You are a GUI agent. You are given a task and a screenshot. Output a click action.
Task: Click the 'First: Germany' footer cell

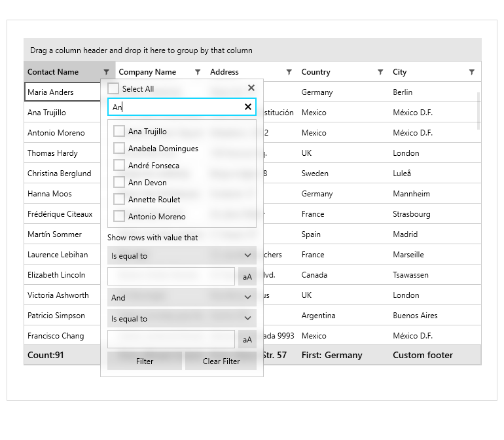[344, 355]
